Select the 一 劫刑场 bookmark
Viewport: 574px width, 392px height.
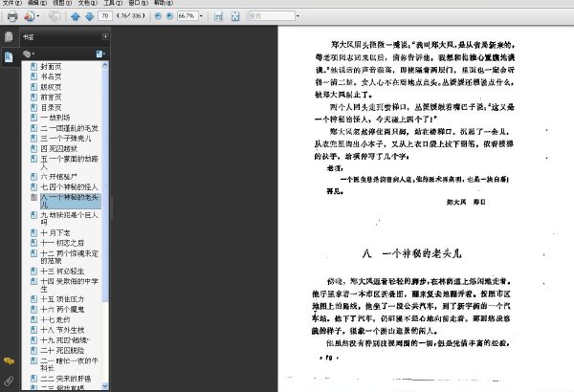click(x=55, y=118)
